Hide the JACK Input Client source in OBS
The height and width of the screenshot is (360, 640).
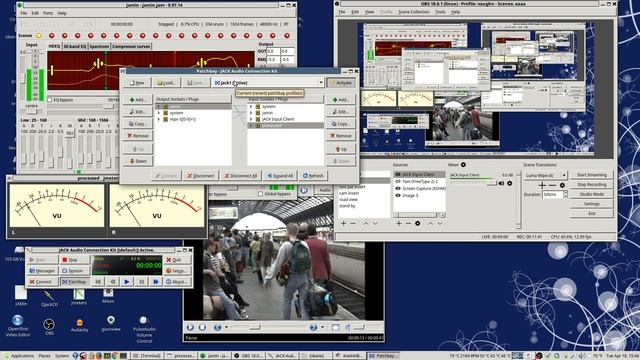click(398, 174)
